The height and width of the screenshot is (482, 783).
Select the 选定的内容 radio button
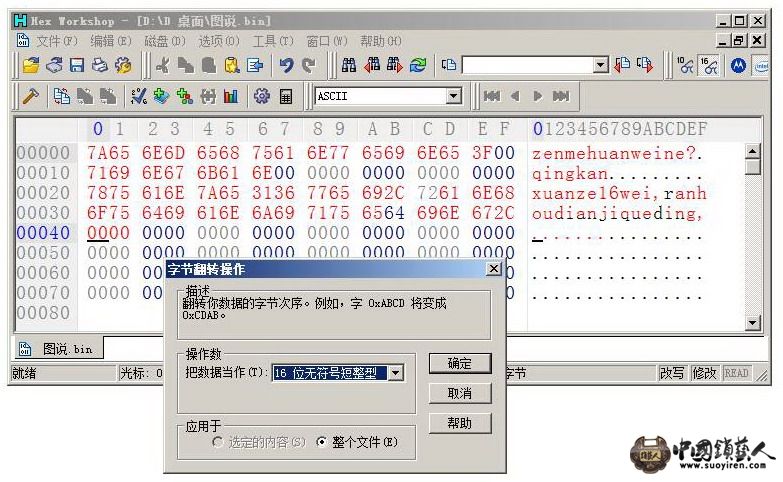click(217, 442)
